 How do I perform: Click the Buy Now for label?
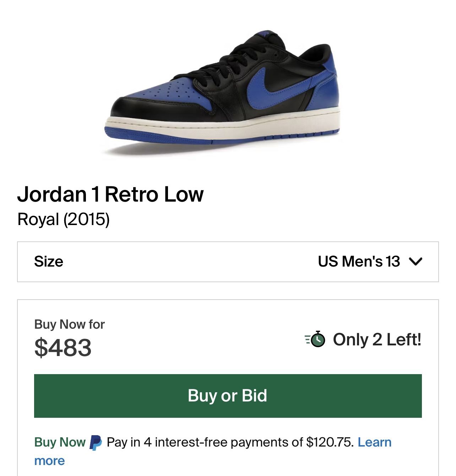(69, 324)
